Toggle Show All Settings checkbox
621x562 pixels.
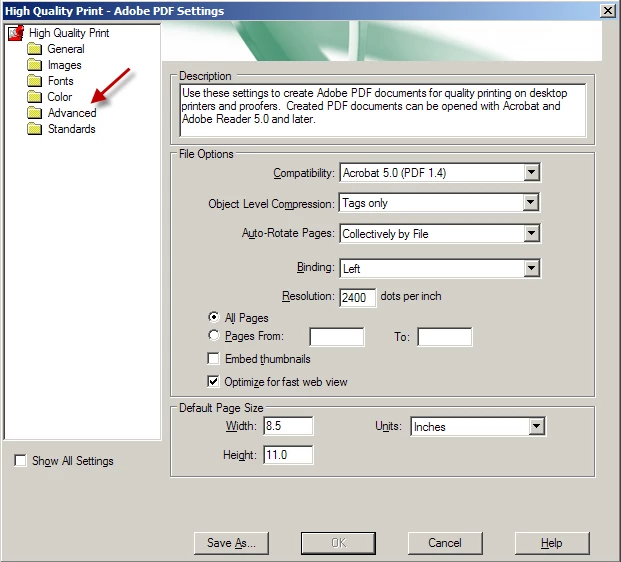(x=20, y=461)
